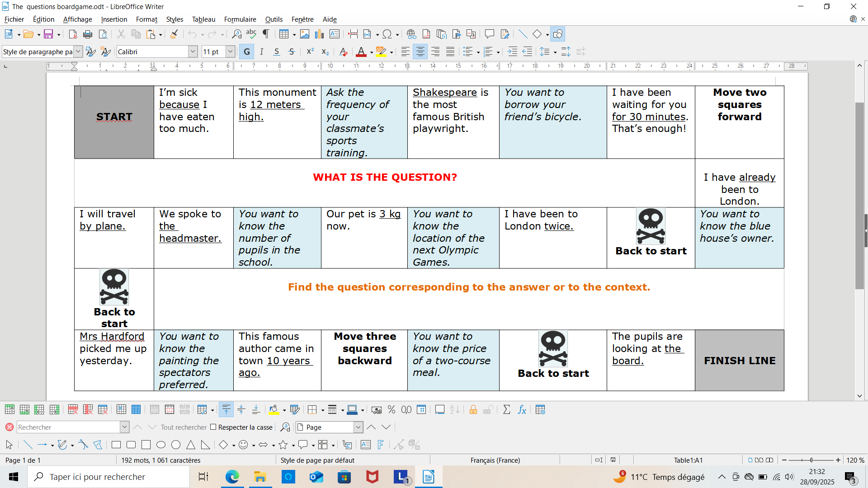868x488 pixels.
Task: Toggle center paragraph alignment
Action: click(420, 52)
